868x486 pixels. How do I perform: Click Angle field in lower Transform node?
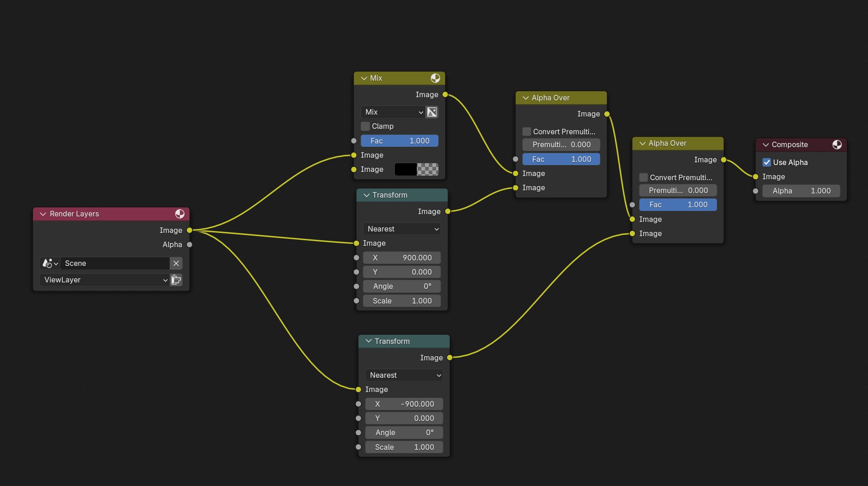pos(404,432)
